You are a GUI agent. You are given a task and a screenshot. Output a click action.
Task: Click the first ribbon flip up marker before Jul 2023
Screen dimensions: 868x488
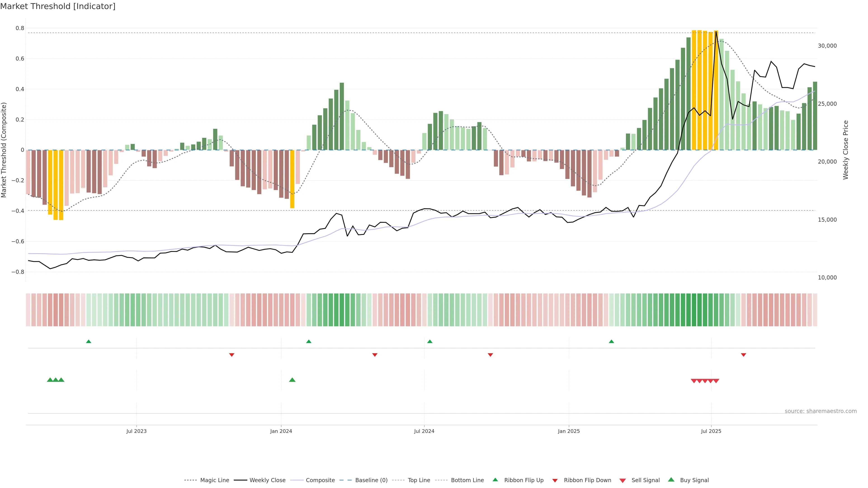tap(89, 342)
